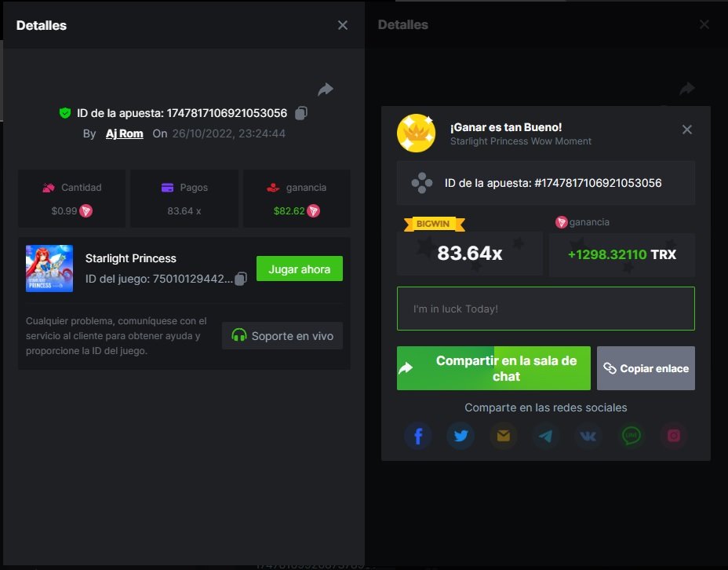
Task: Copy the game ID next to Starlight Princess
Action: 242,279
